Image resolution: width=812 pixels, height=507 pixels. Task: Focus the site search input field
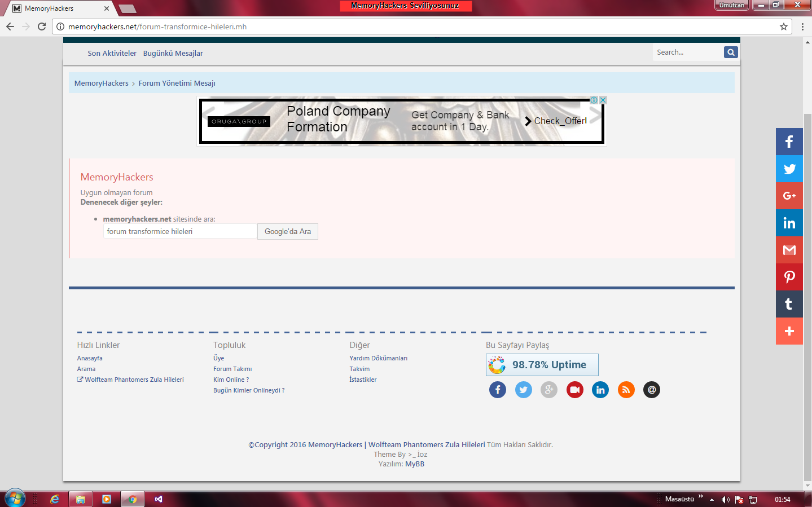[x=689, y=52]
